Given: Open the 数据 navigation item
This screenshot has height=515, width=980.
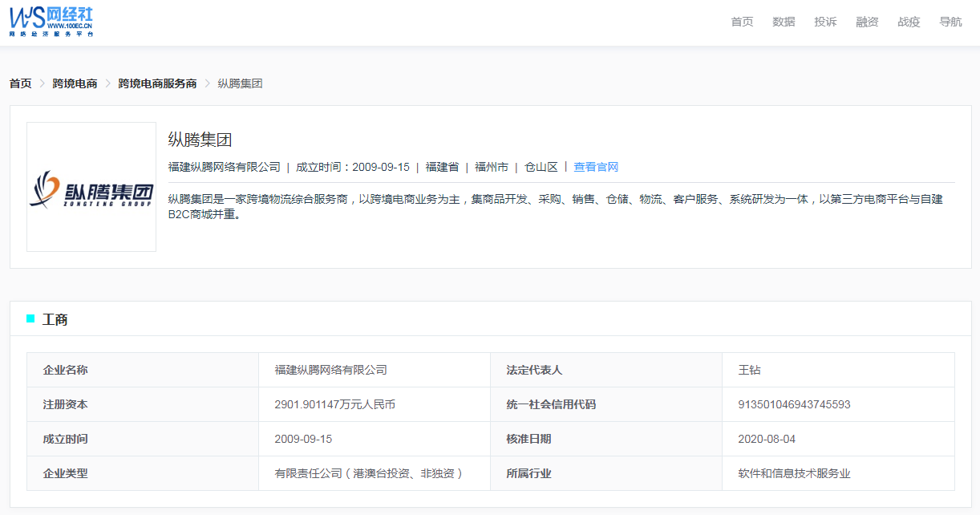Looking at the screenshot, I should coord(784,22).
